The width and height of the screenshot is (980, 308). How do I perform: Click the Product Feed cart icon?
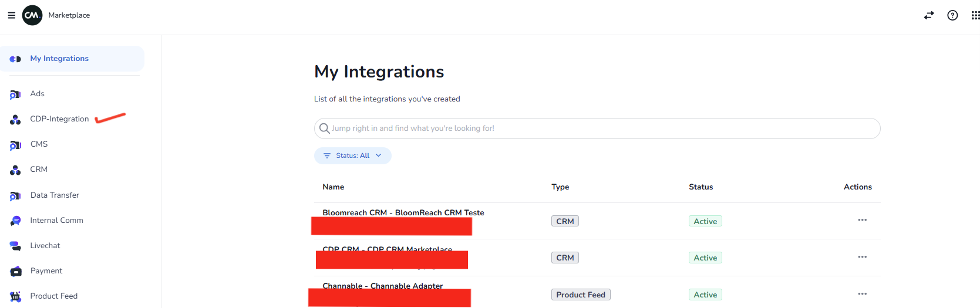click(x=15, y=296)
